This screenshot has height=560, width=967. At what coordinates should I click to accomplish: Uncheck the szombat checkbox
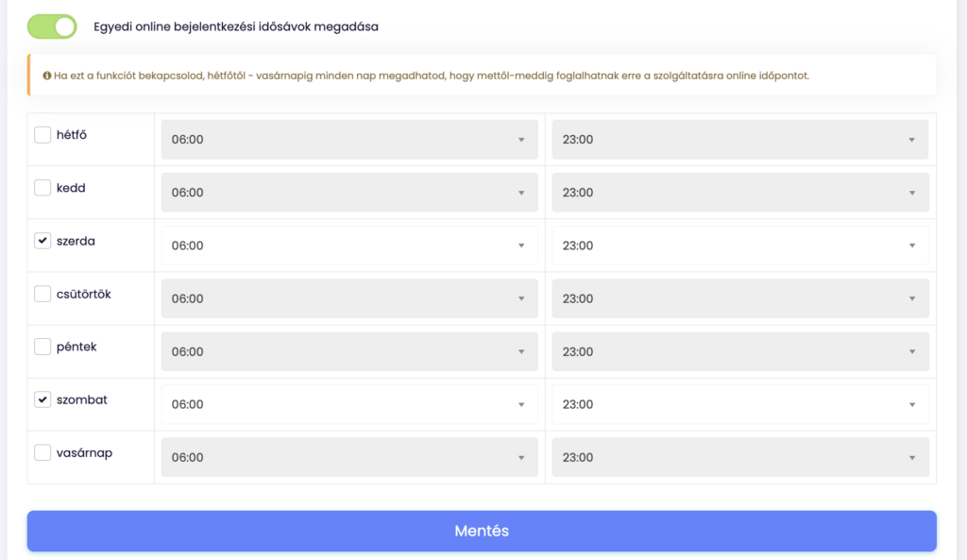(42, 399)
